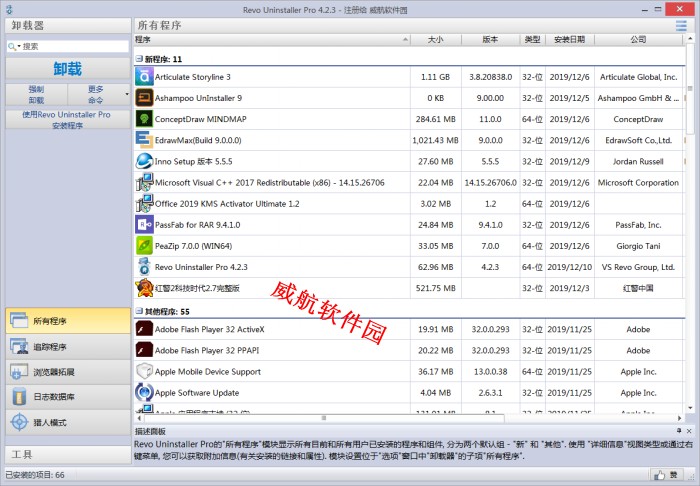Open the 猎人模式 sidebar section
This screenshot has height=486, width=700.
click(x=66, y=422)
